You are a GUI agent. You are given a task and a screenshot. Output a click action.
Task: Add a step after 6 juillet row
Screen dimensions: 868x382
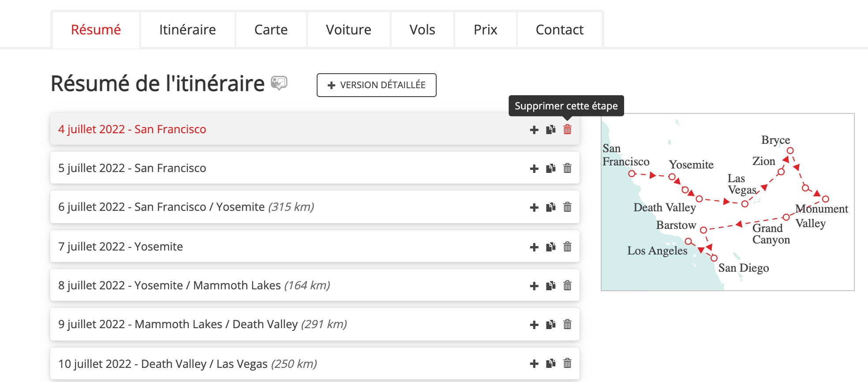click(534, 207)
